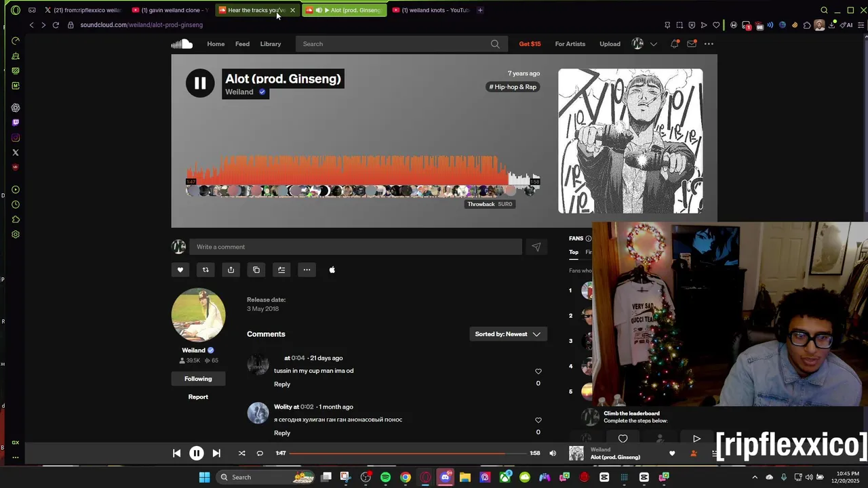The image size is (868, 488).
Task: Open Weiland's round profile avatar
Action: (x=198, y=314)
